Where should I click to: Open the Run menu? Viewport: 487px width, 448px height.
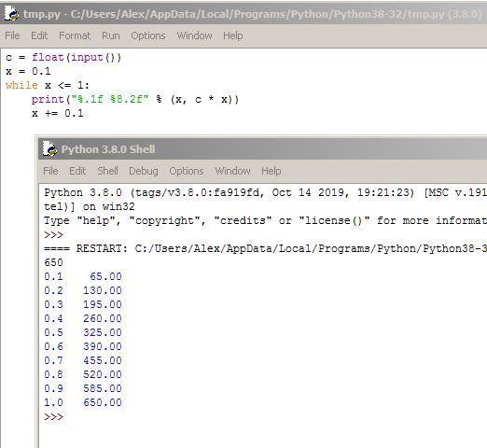tap(111, 35)
